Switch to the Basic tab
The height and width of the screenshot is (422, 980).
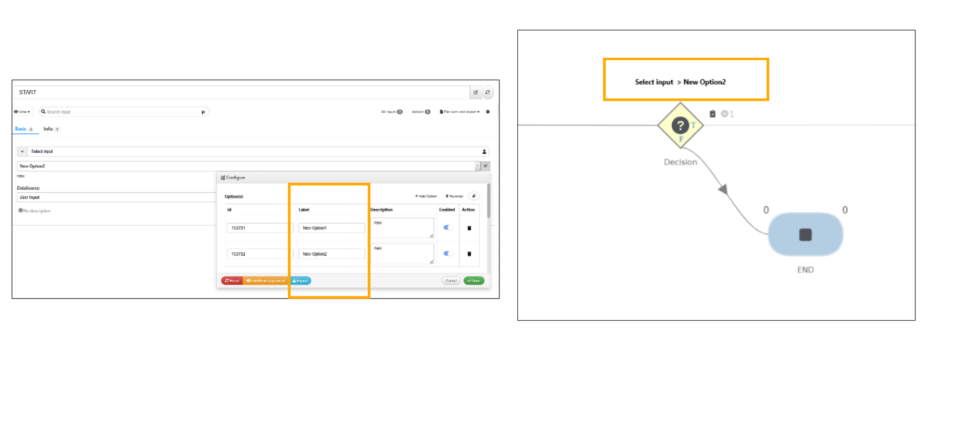point(21,129)
